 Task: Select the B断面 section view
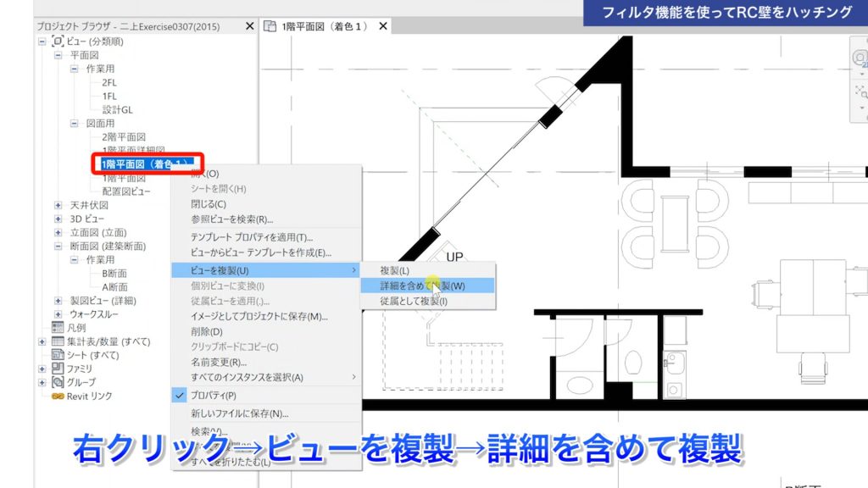point(113,273)
